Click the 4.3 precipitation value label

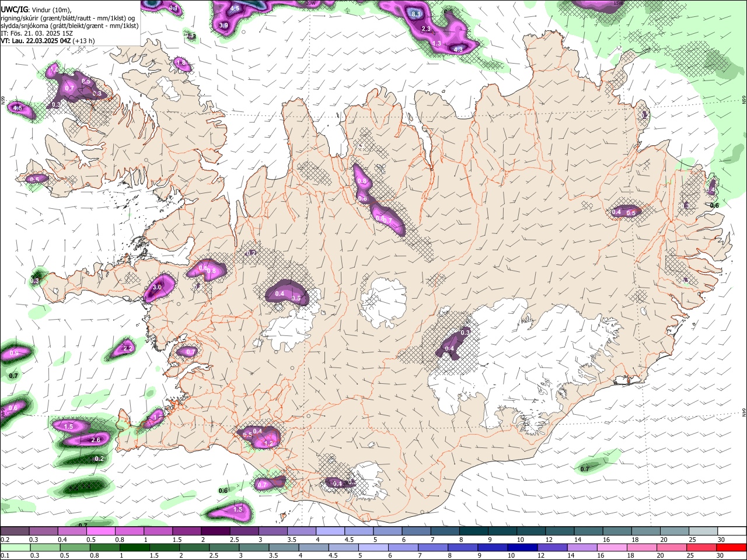[458, 50]
